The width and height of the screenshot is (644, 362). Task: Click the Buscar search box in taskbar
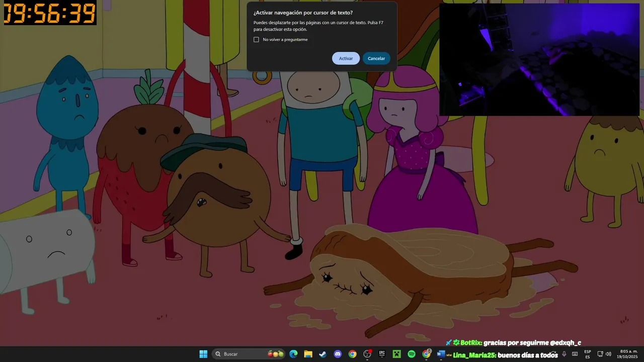click(x=249, y=354)
